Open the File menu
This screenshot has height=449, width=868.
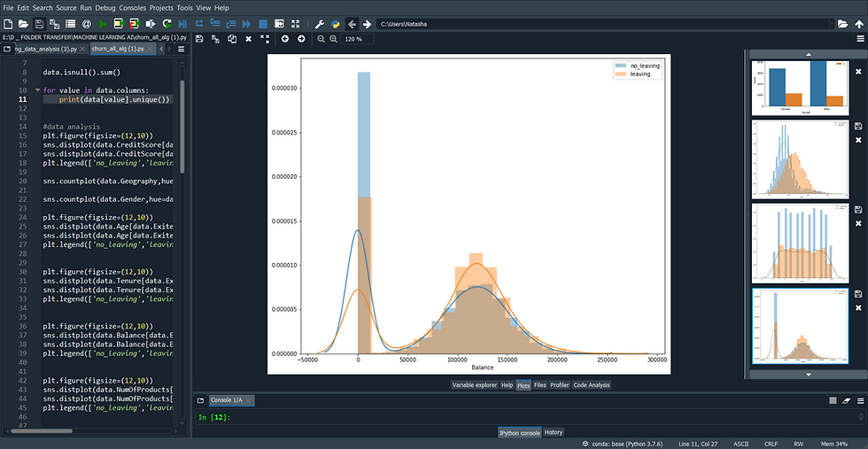(8, 8)
